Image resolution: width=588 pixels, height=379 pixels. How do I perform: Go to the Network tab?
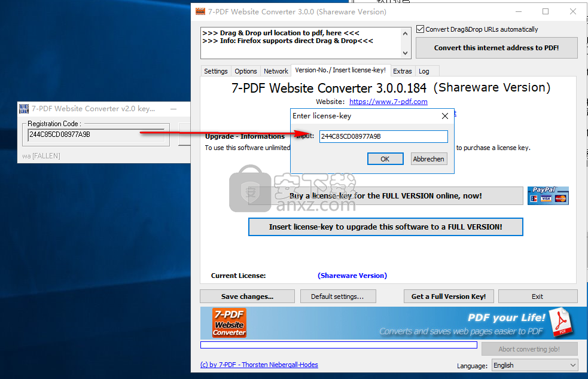pyautogui.click(x=276, y=71)
